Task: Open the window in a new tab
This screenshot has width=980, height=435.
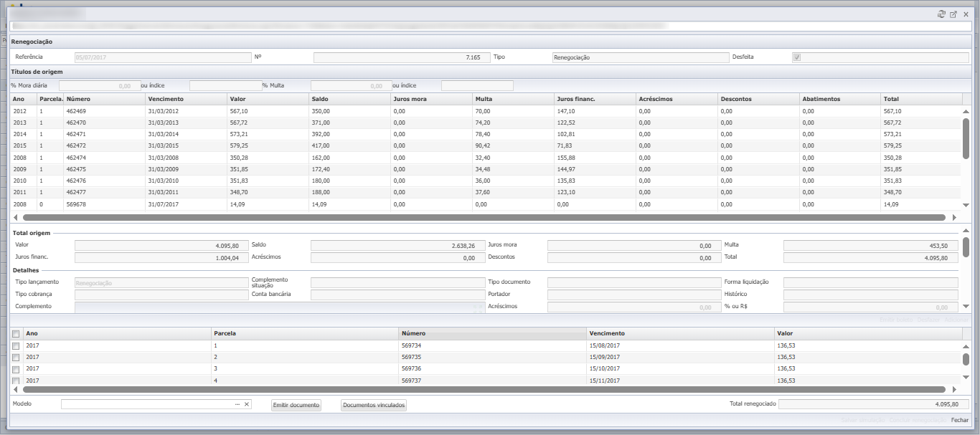Action: point(953,14)
